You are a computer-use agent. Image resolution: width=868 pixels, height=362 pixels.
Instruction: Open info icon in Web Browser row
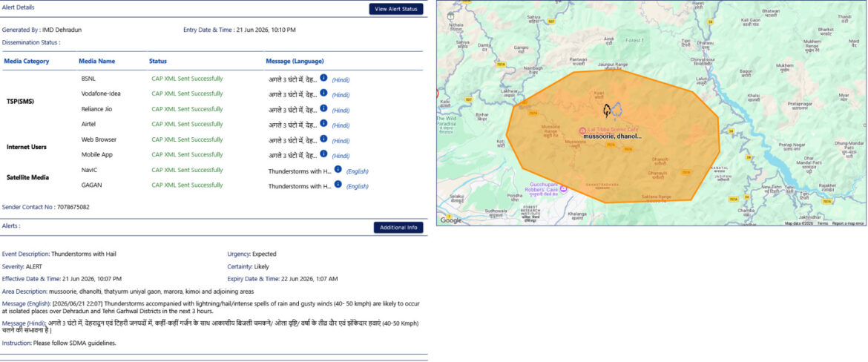tap(324, 139)
